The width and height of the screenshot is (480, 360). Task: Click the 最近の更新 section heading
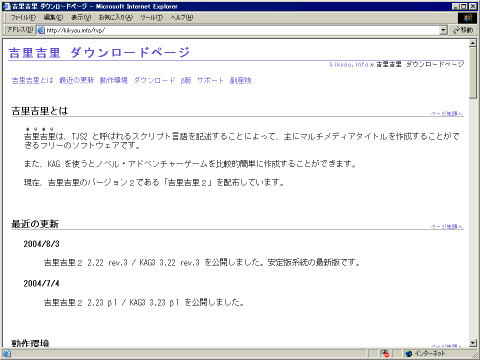[x=35, y=224]
